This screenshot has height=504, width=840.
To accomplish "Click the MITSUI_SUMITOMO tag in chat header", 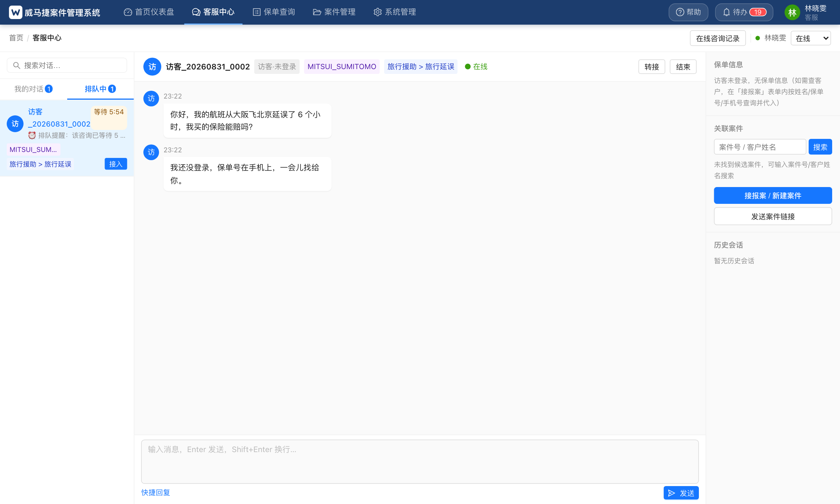I will pyautogui.click(x=342, y=66).
